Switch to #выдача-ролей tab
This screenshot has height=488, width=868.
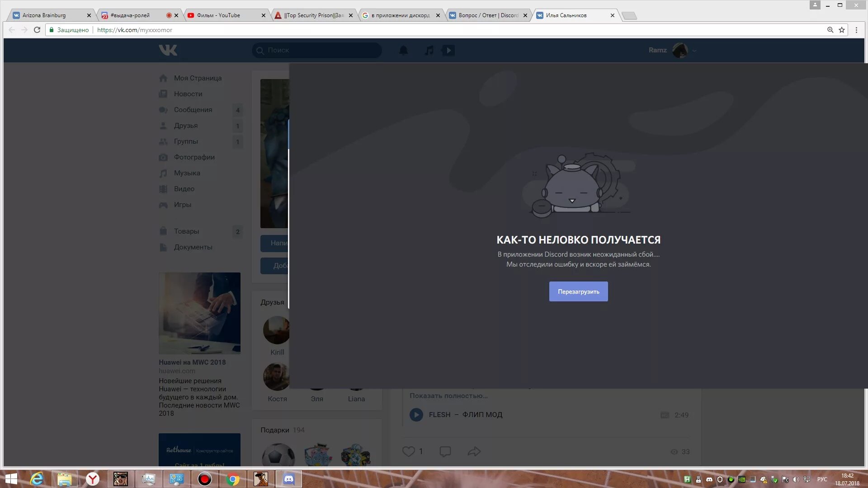[138, 15]
